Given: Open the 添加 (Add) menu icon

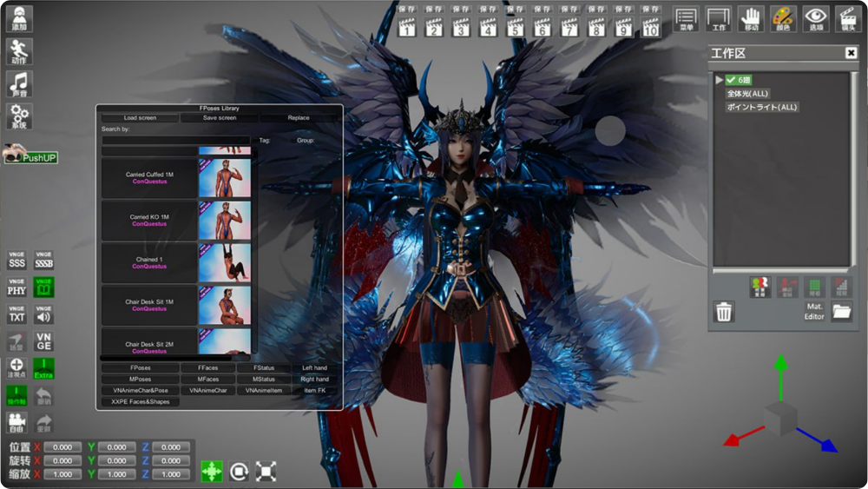Looking at the screenshot, I should tap(19, 18).
